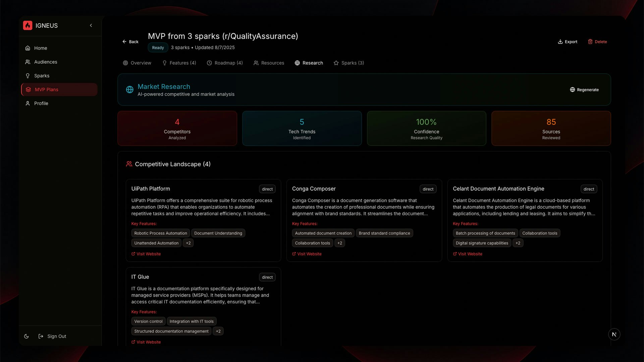This screenshot has width=644, height=362.
Task: Select MVP Plans in the sidebar
Action: [59, 89]
